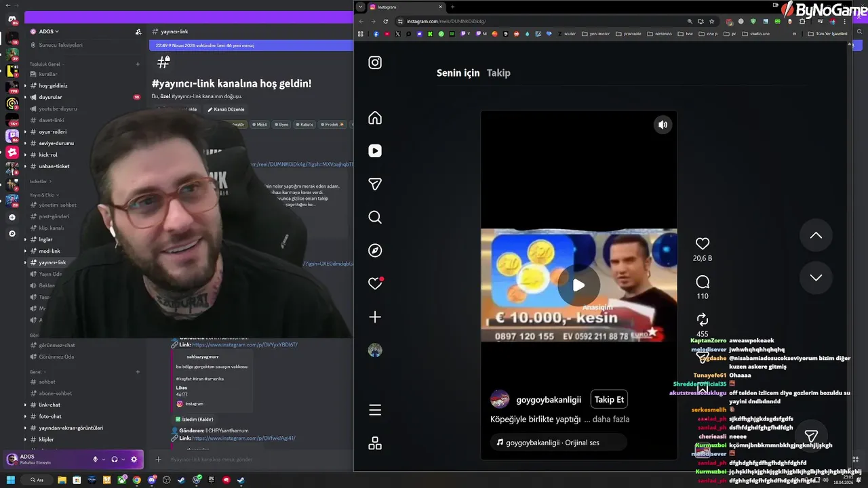Click the Kanalı Düzenle button
This screenshot has height=488, width=868.
pyautogui.click(x=226, y=109)
